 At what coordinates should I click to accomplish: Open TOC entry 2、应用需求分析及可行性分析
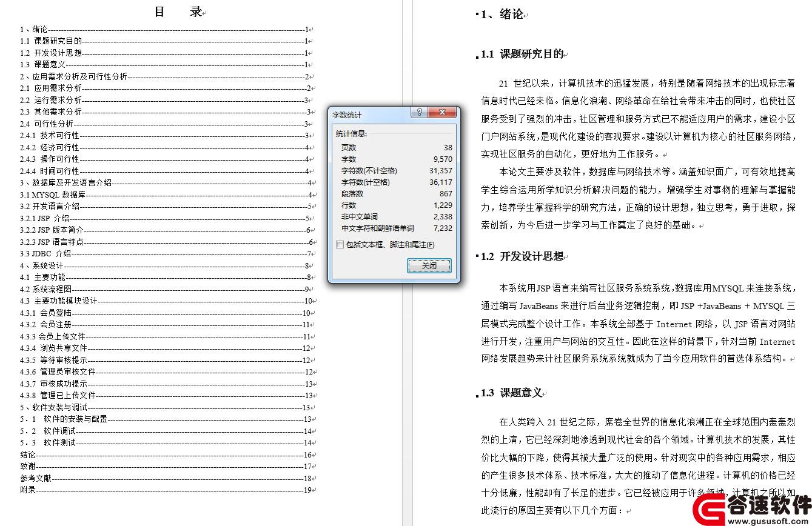(x=166, y=76)
